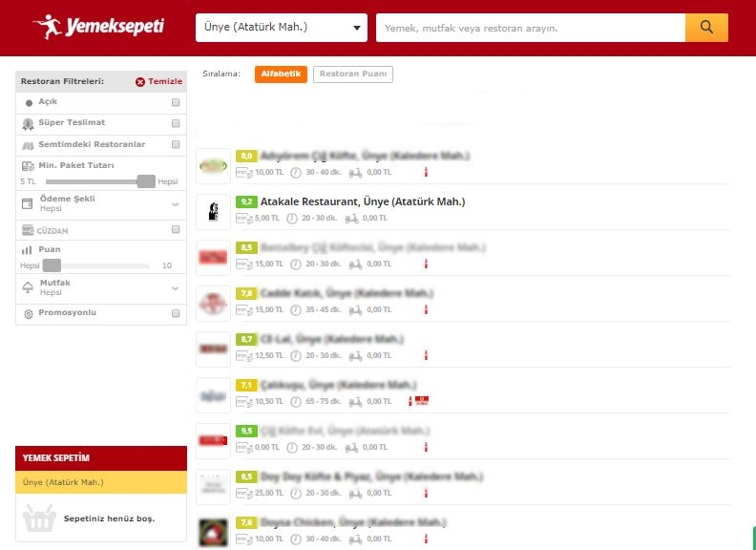This screenshot has width=756, height=550.
Task: Enable the Açık filter checkbox
Action: pyautogui.click(x=176, y=102)
